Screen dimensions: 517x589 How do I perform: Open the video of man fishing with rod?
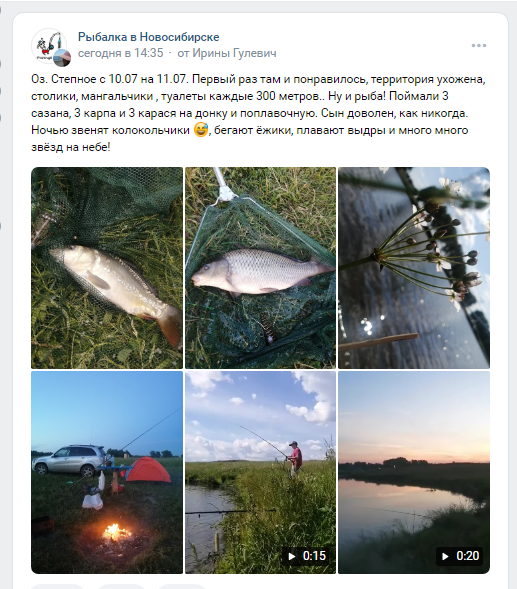pyautogui.click(x=260, y=472)
